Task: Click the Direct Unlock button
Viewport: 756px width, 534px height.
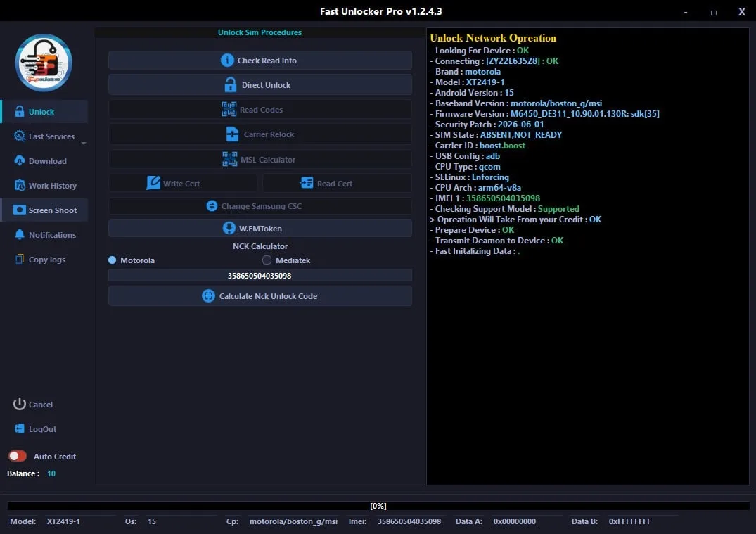Action: (260, 85)
